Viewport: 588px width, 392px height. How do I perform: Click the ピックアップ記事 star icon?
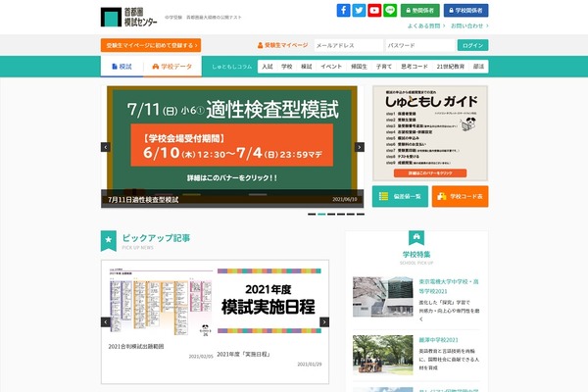pyautogui.click(x=109, y=240)
